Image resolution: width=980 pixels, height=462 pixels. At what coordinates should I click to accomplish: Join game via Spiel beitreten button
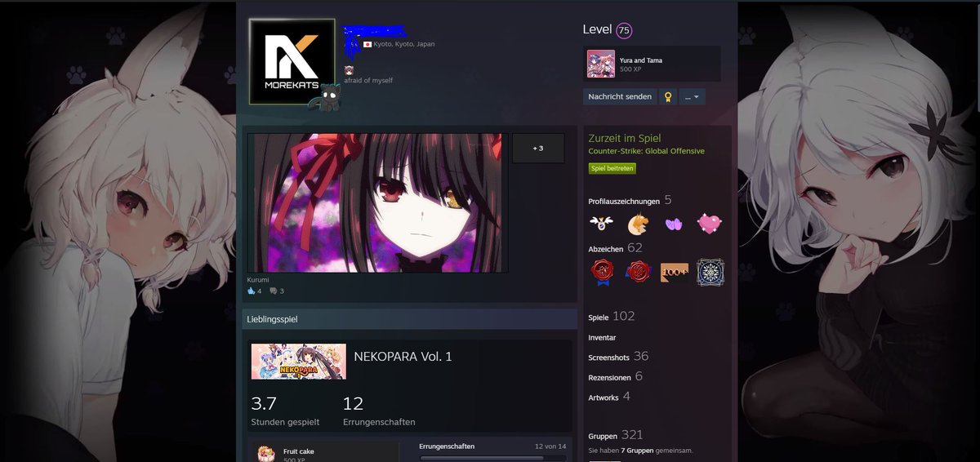pos(612,168)
